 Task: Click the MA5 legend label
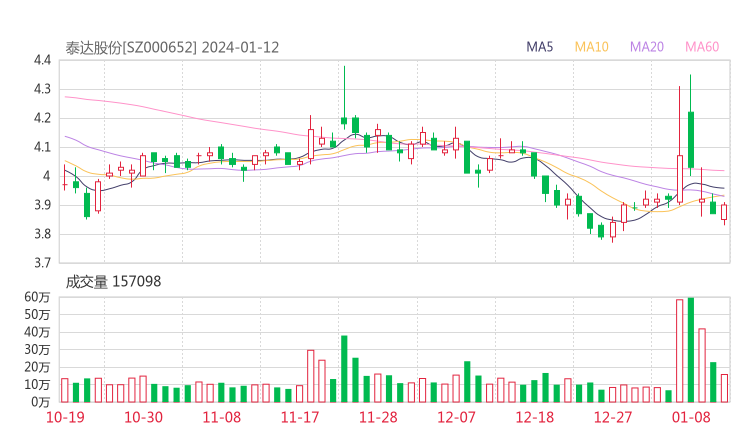coord(539,47)
